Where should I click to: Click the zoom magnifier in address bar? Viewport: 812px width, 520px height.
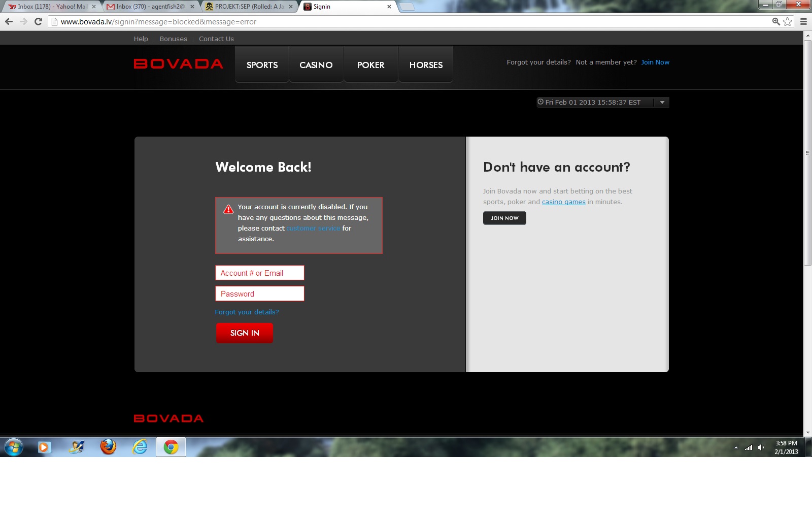coord(775,21)
